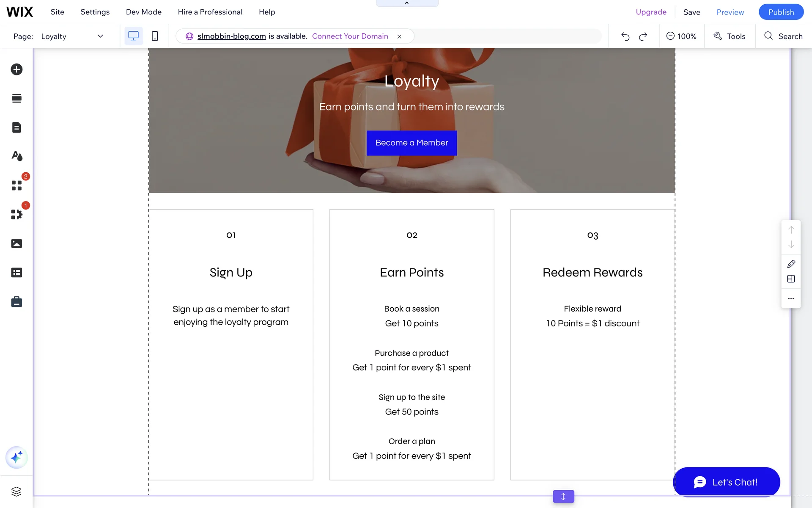Screen dimensions: 812x508
Task: Open the Add Apps panel
Action: (x=16, y=185)
